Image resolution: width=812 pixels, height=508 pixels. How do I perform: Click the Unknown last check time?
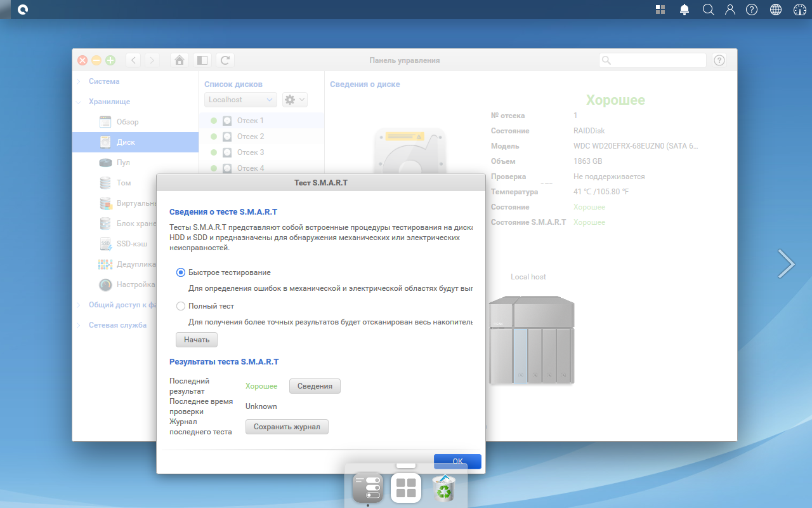pos(261,406)
